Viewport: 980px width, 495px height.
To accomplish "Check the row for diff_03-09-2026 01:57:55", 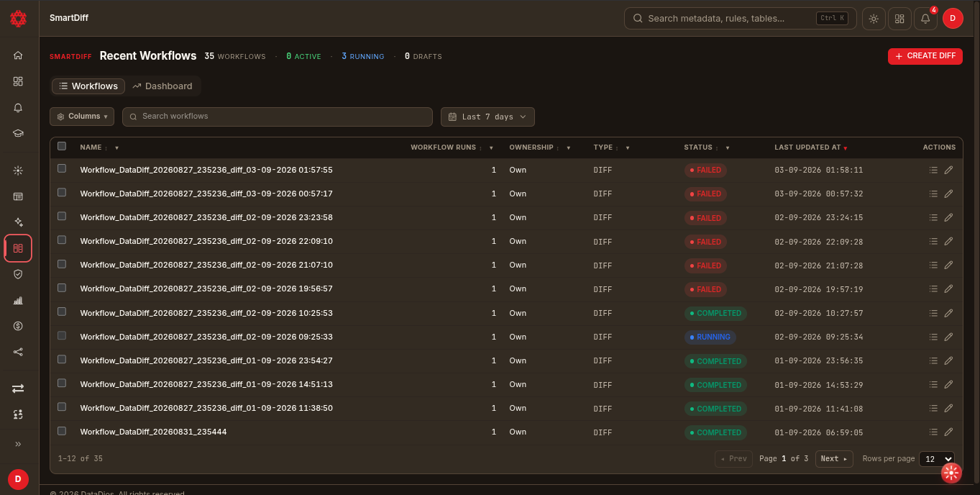I will (x=62, y=168).
